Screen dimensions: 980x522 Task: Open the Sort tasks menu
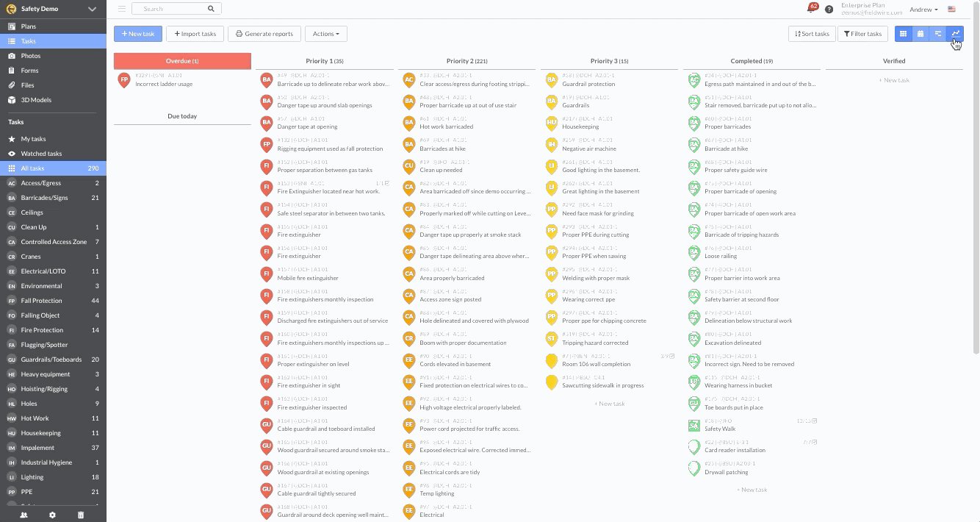[812, 34]
